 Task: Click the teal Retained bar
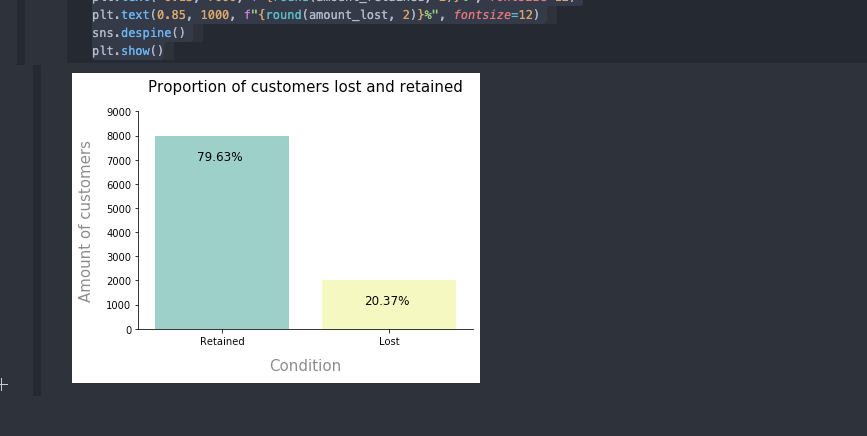222,233
